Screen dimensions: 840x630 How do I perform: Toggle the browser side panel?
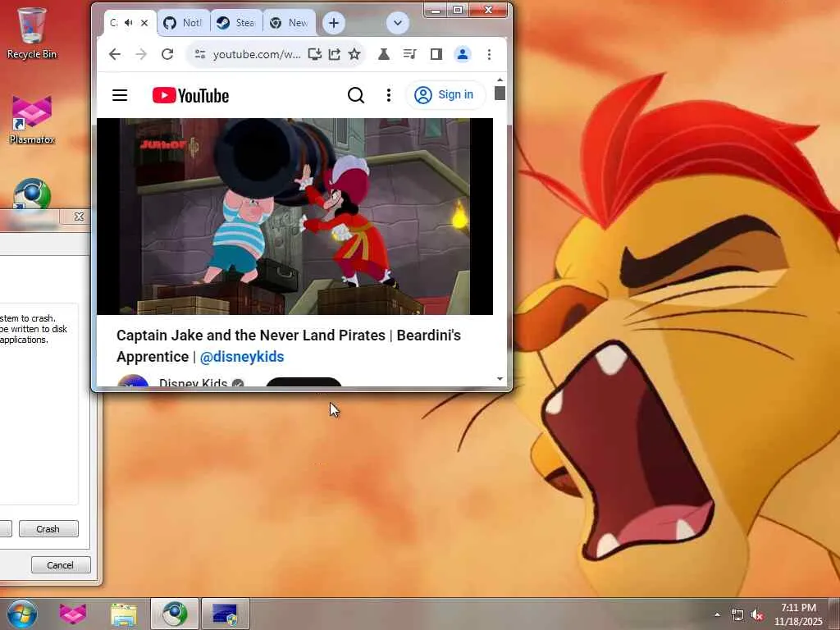click(x=436, y=54)
